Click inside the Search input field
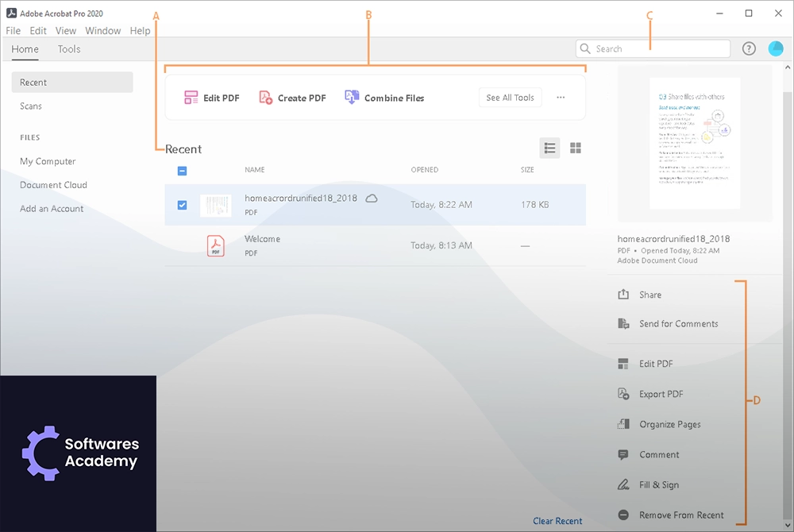The image size is (794, 532). point(653,48)
